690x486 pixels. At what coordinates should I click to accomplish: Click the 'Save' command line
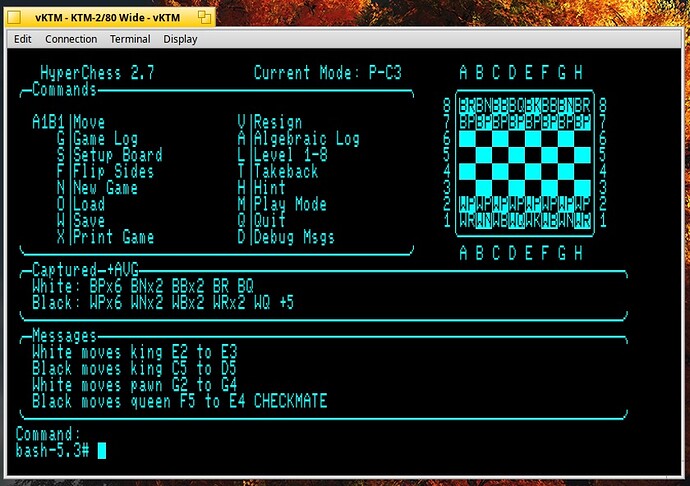pyautogui.click(x=81, y=221)
